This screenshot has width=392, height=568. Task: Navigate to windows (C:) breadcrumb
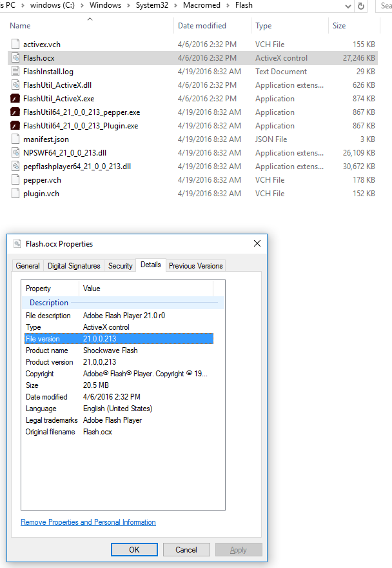[52, 5]
